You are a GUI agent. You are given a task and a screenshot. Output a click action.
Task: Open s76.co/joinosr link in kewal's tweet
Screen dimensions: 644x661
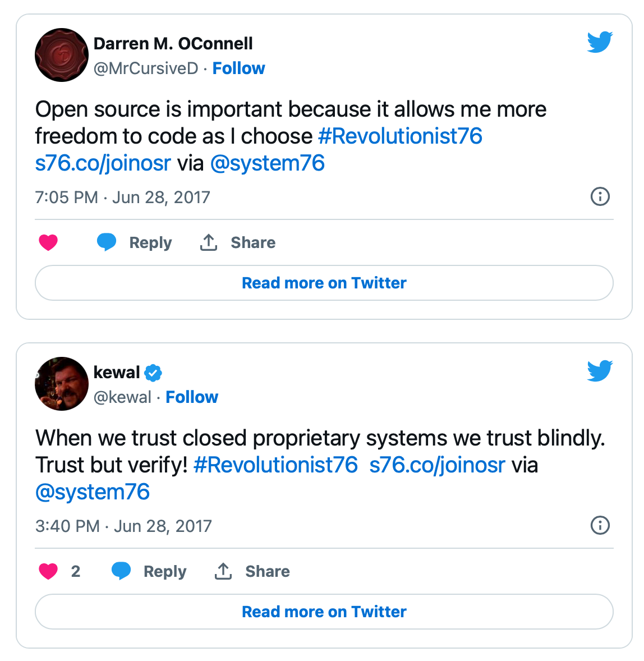[437, 465]
